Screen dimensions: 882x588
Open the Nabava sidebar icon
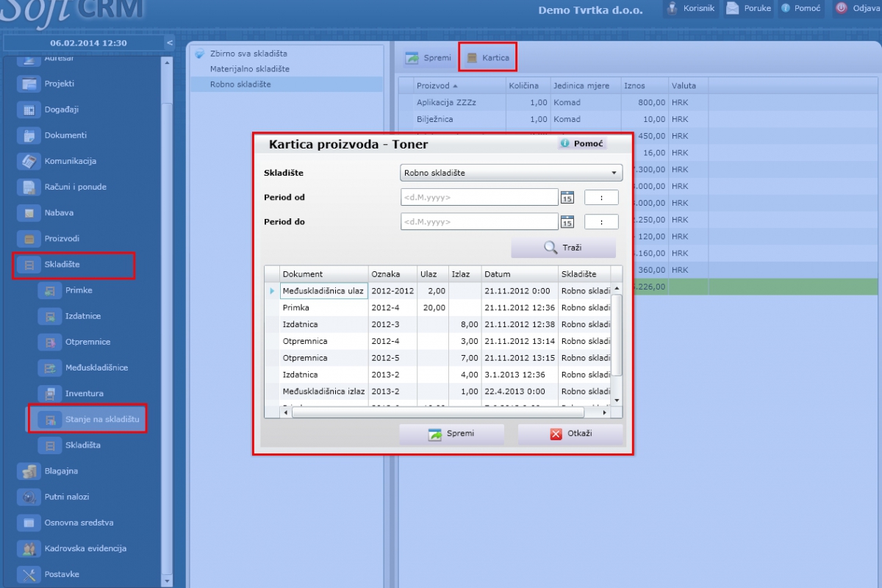[x=29, y=213]
